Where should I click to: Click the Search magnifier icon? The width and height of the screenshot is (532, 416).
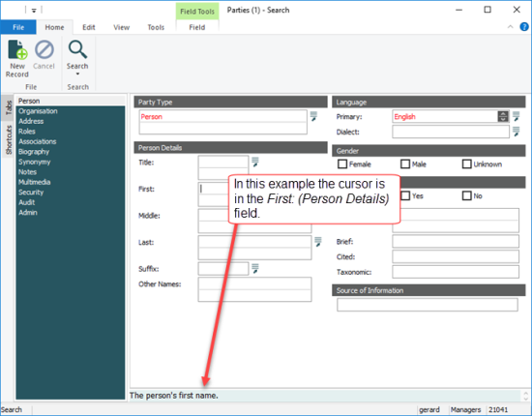click(x=77, y=49)
